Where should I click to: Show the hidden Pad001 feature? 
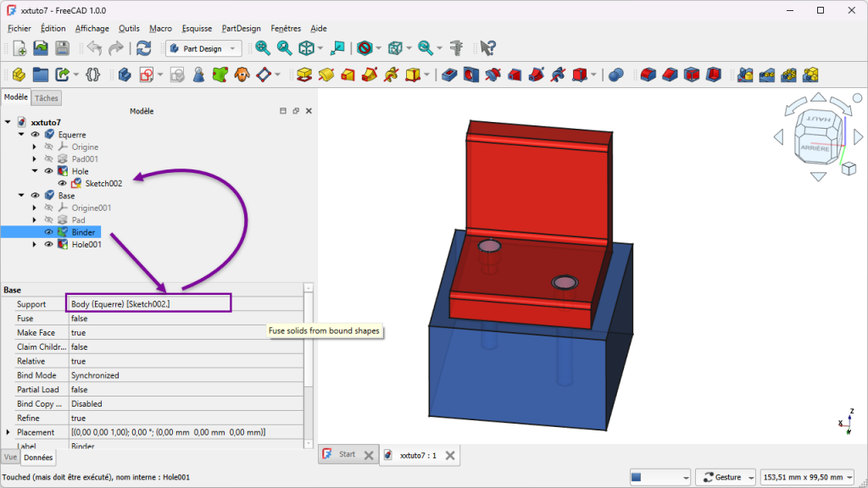[48, 159]
